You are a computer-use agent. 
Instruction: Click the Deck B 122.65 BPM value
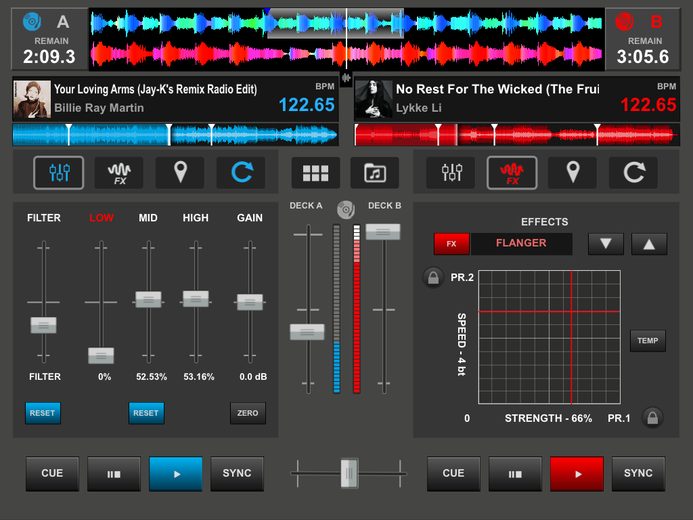pyautogui.click(x=648, y=105)
